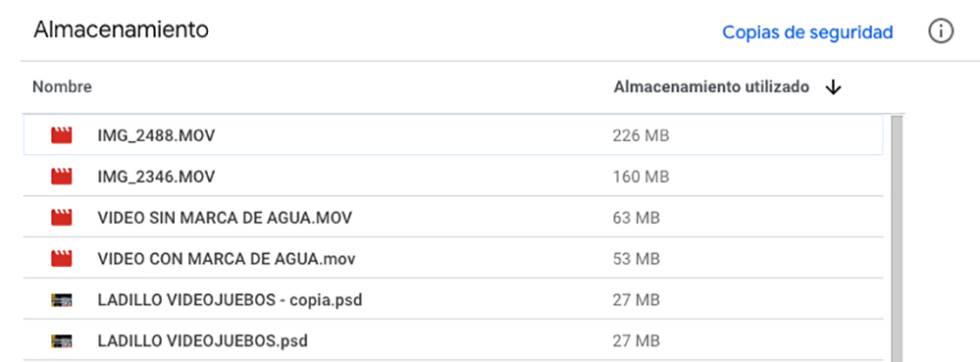Sort by the Nombre column header
980x362 pixels.
(62, 88)
